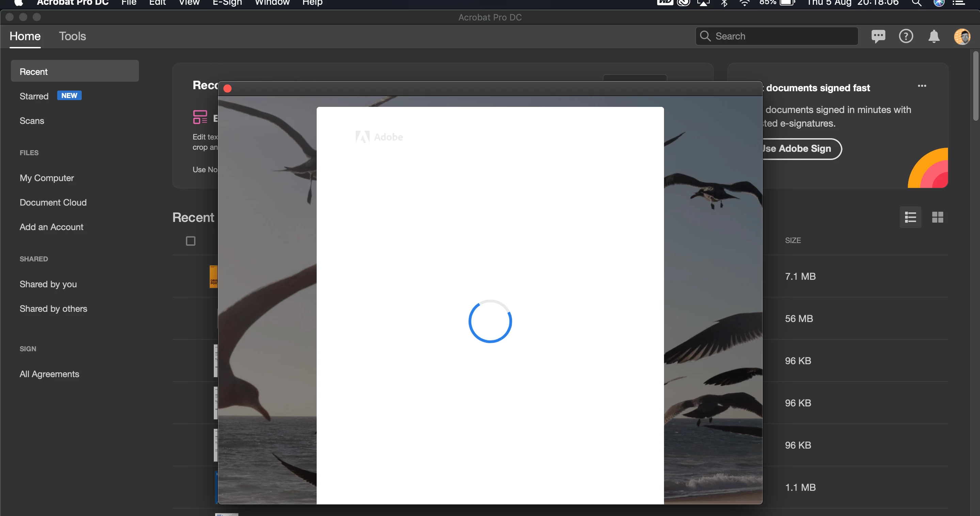The height and width of the screenshot is (516, 980).
Task: Open the orange thumbnail of the first file
Action: (x=214, y=276)
